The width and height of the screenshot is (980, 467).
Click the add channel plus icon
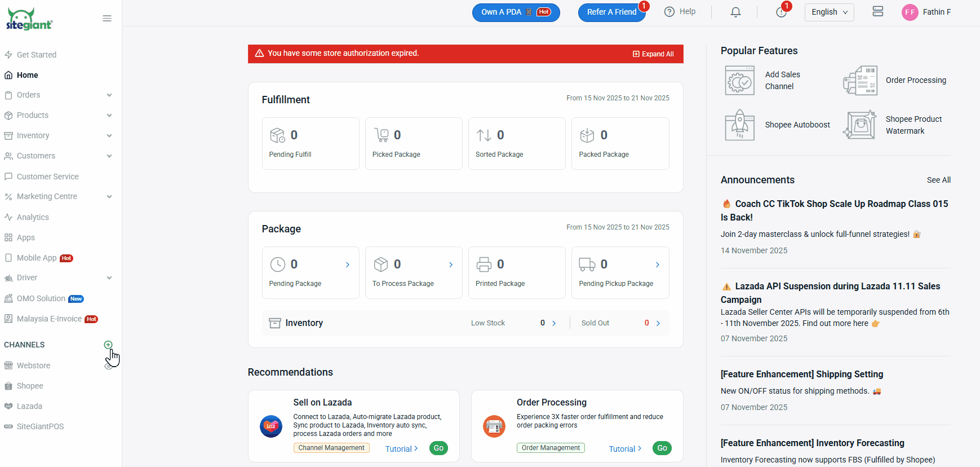pyautogui.click(x=108, y=345)
